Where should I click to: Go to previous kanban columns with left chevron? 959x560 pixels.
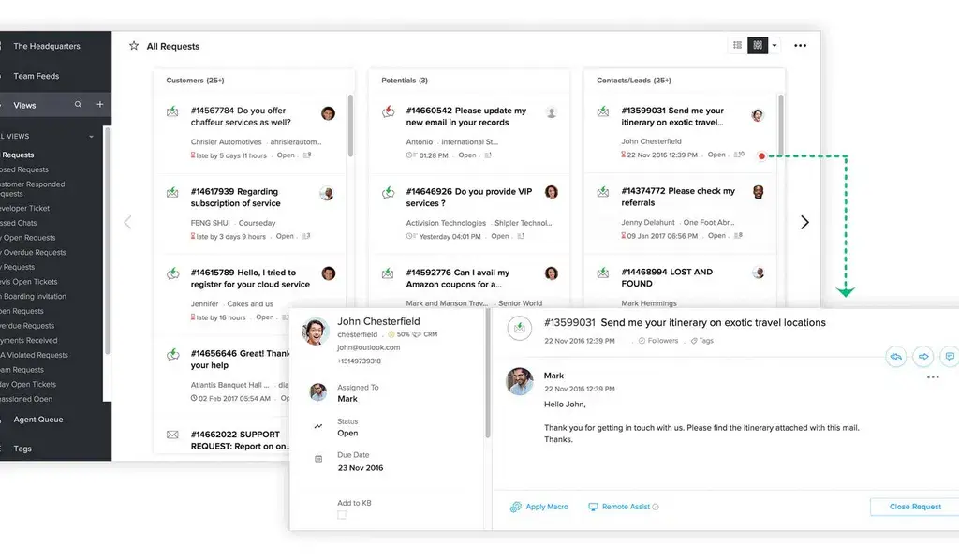[x=127, y=222]
